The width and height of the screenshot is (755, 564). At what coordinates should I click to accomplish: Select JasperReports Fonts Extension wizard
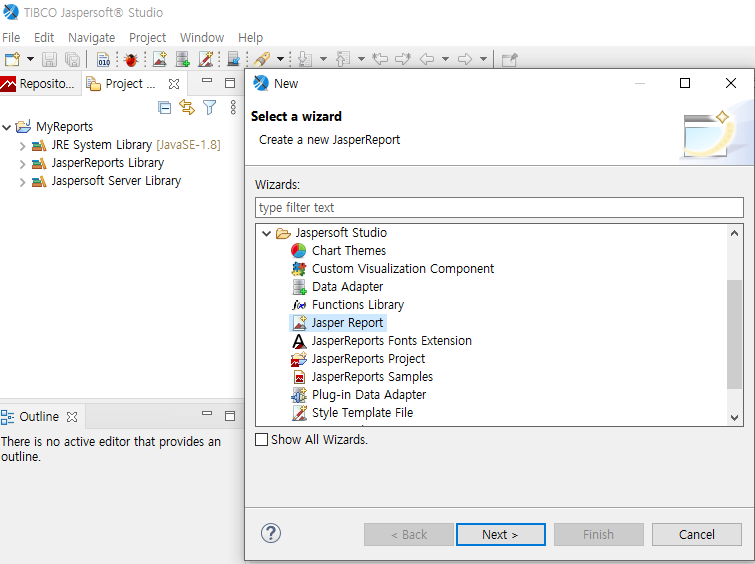391,341
